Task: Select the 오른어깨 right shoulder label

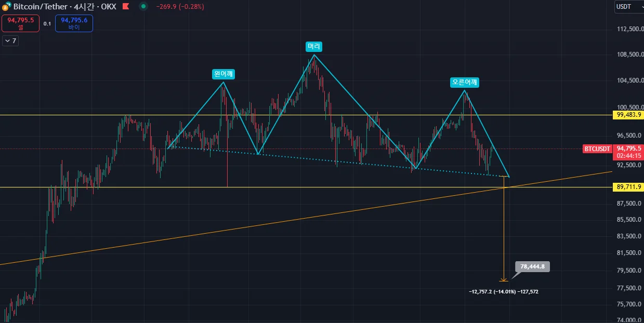Action: point(465,82)
